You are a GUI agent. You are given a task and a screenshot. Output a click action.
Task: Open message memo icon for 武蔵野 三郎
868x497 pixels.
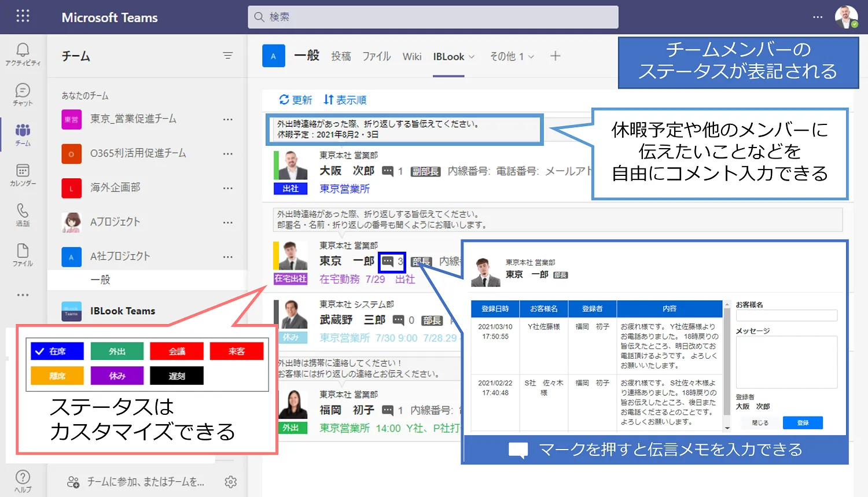398,320
